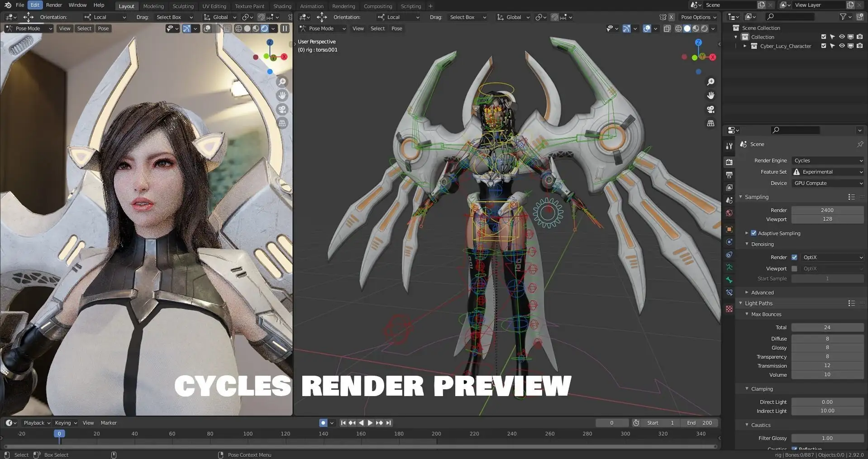Click the Render samples field showing 2400
This screenshot has height=459, width=868.
pyautogui.click(x=827, y=210)
